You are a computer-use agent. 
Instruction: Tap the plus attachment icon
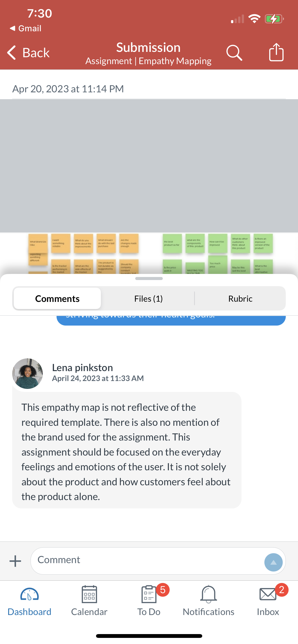pyautogui.click(x=15, y=561)
